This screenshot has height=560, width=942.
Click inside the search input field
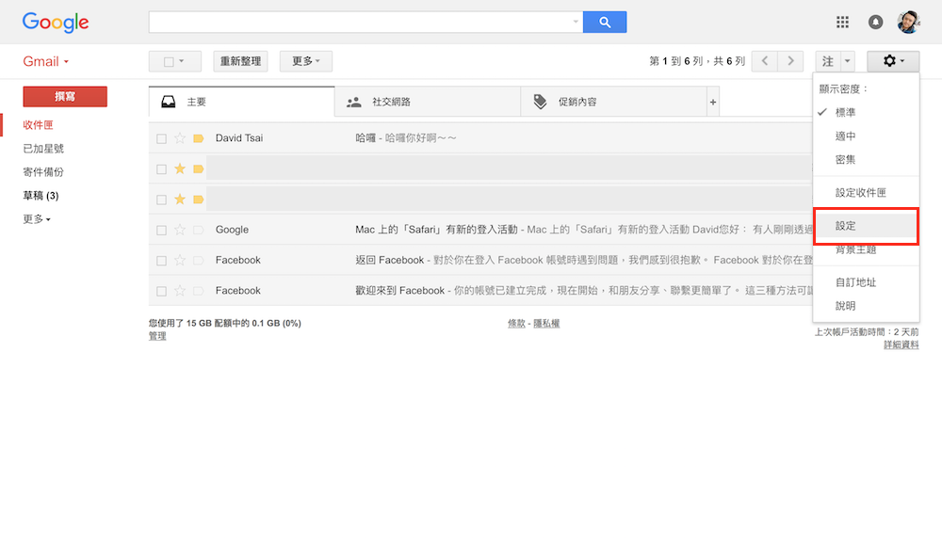coord(367,21)
